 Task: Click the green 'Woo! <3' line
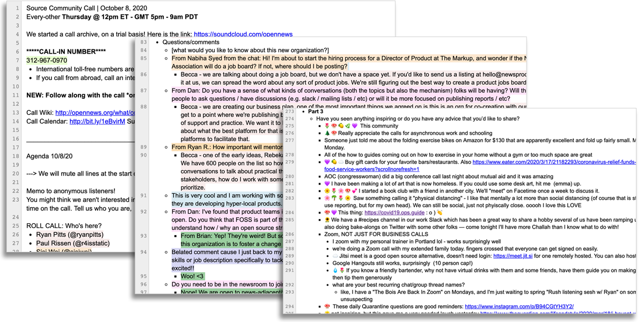(192, 276)
